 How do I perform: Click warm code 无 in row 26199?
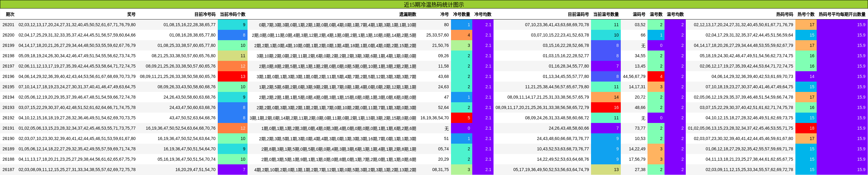[x=643, y=46]
